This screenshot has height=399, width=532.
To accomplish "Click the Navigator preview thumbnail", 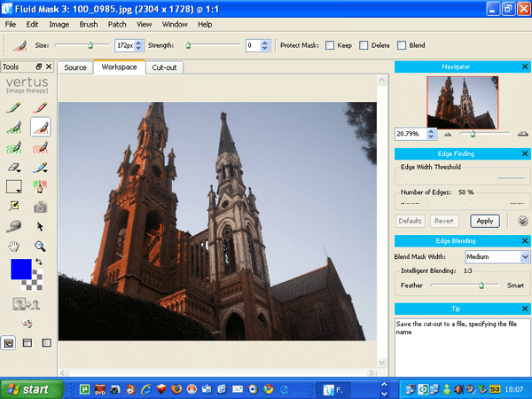I will point(461,101).
